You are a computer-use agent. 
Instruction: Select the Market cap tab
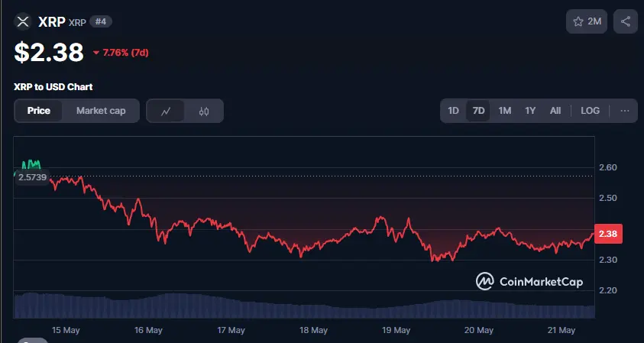click(x=101, y=111)
